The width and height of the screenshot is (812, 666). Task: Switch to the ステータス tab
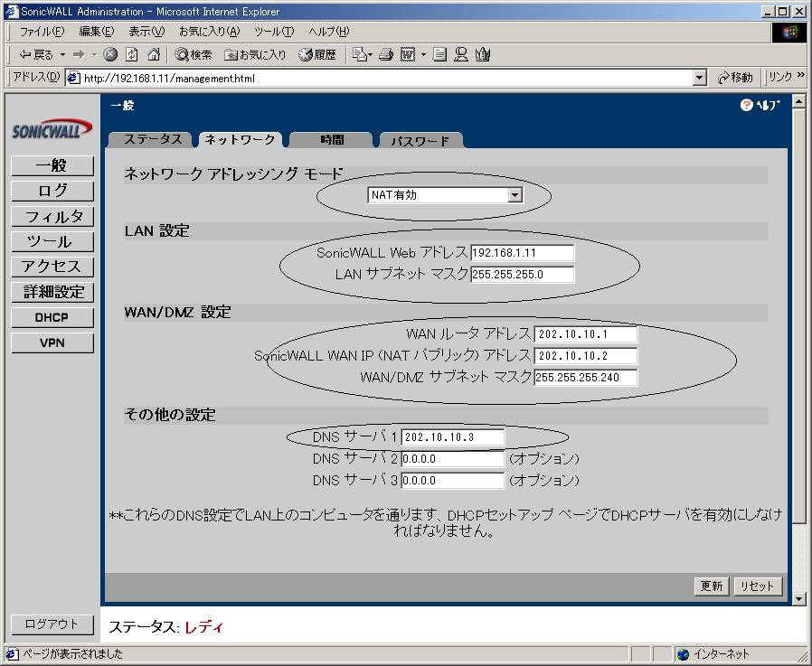(x=153, y=139)
